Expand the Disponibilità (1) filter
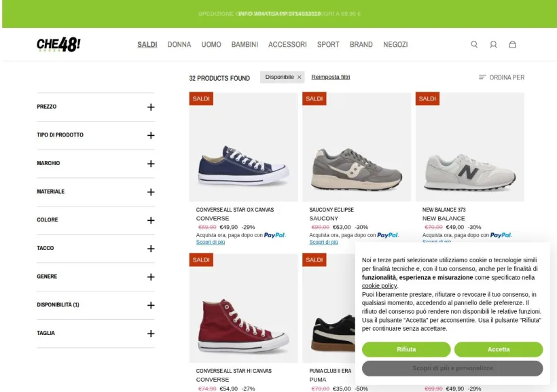This screenshot has height=392, width=557. 96,305
